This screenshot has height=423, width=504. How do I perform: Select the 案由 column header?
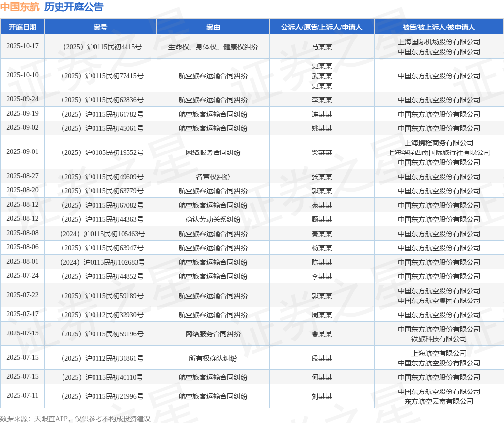tap(213, 27)
